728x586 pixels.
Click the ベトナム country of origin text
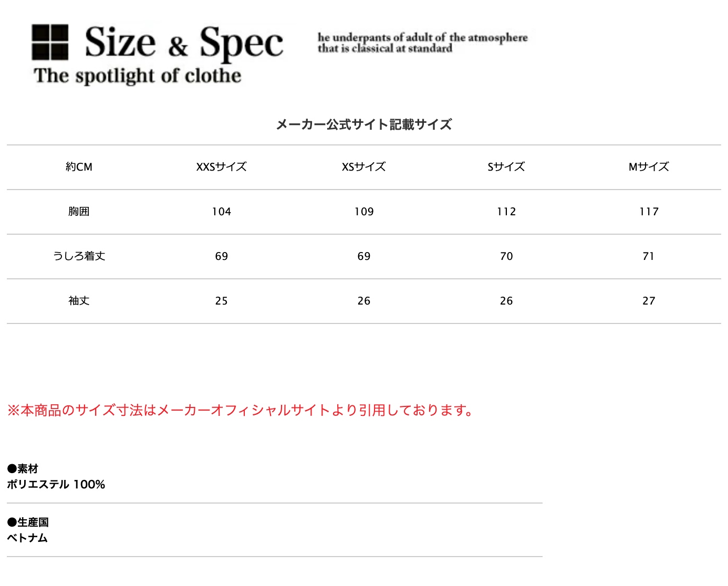[x=27, y=538]
